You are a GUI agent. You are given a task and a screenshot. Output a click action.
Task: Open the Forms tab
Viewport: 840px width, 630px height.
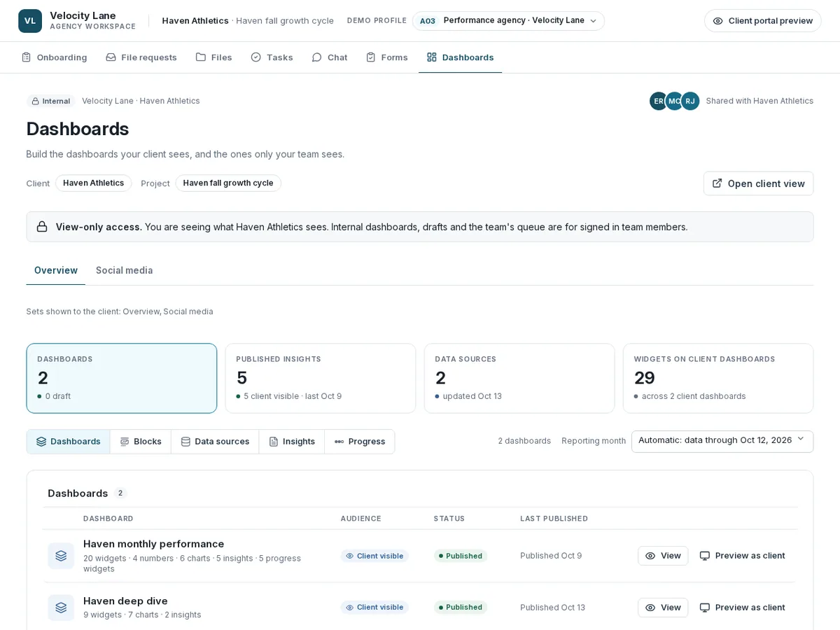point(386,57)
